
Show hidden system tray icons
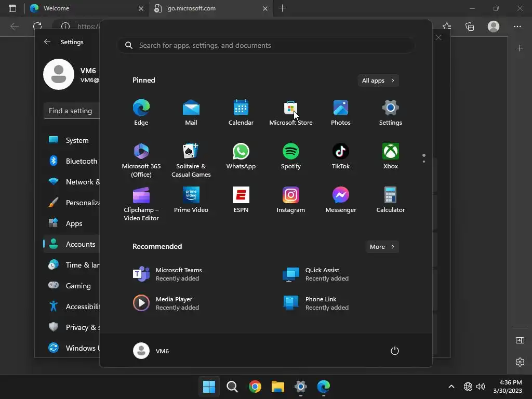pos(451,387)
